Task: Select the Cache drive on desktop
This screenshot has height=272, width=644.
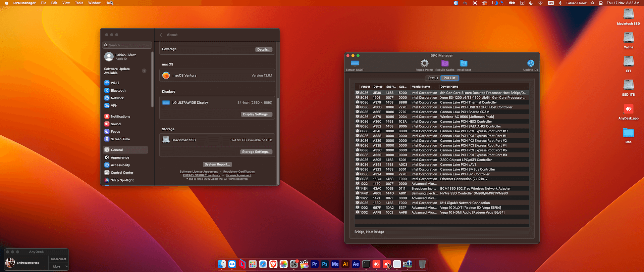Action: 628,38
